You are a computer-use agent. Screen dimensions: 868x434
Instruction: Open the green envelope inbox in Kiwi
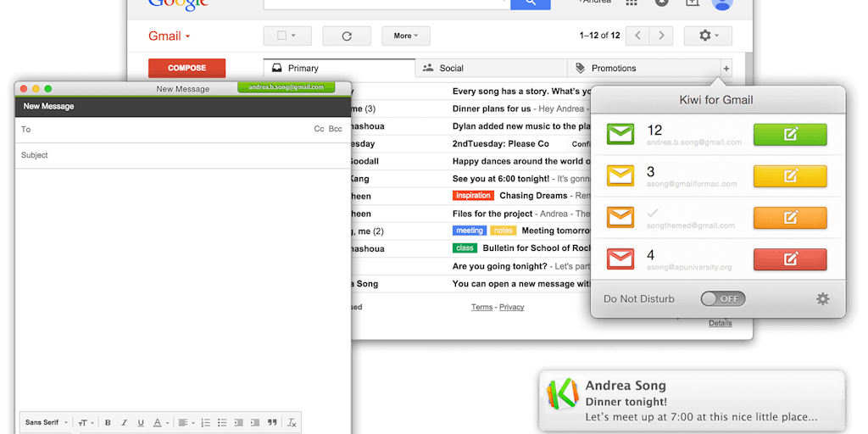(620, 135)
